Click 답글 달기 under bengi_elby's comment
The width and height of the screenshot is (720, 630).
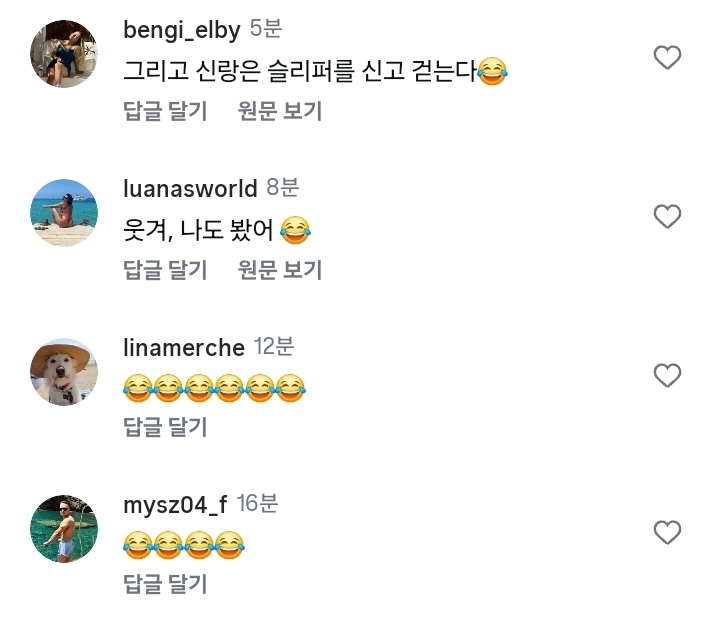point(165,111)
